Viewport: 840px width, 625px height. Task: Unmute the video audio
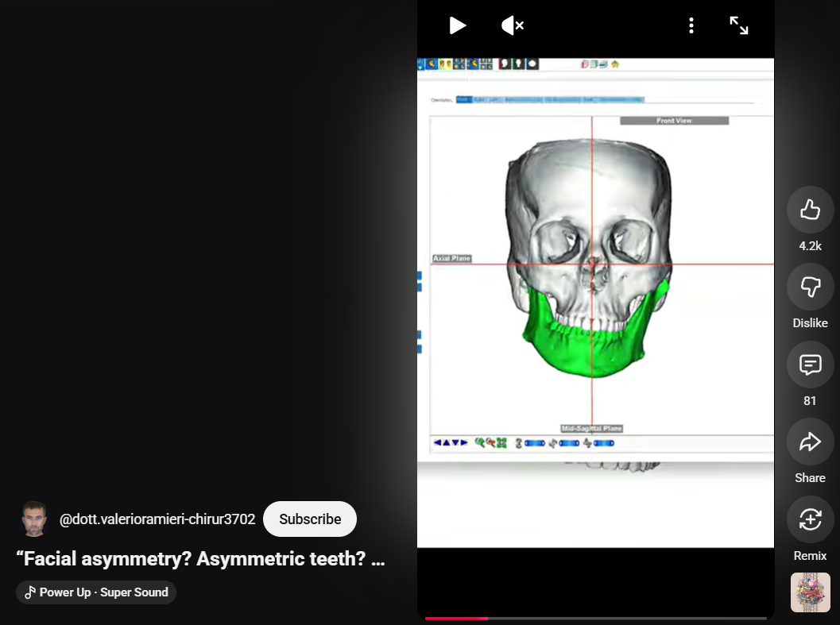[512, 25]
